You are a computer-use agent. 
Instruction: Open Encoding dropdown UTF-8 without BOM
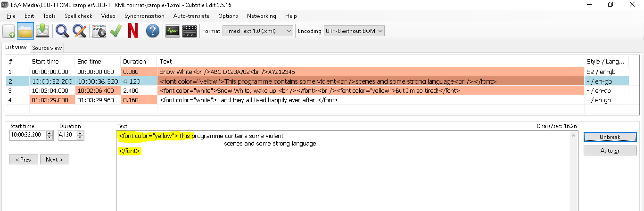pos(354,31)
